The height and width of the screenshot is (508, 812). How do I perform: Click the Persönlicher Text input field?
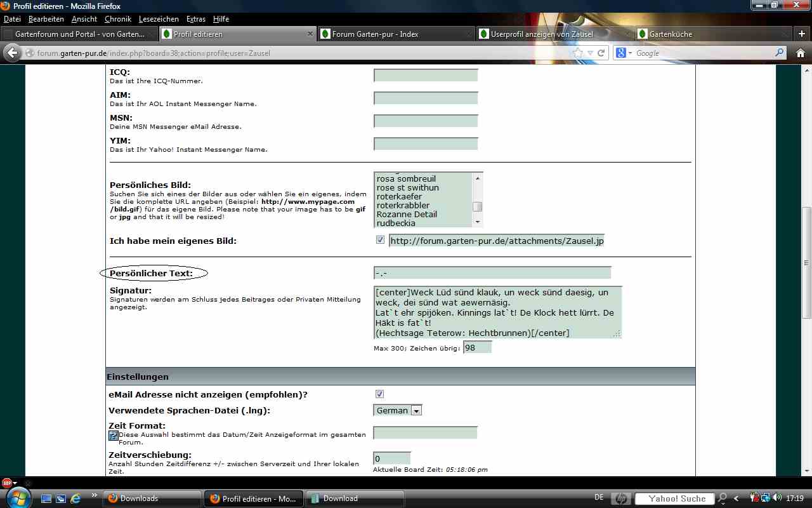(492, 273)
